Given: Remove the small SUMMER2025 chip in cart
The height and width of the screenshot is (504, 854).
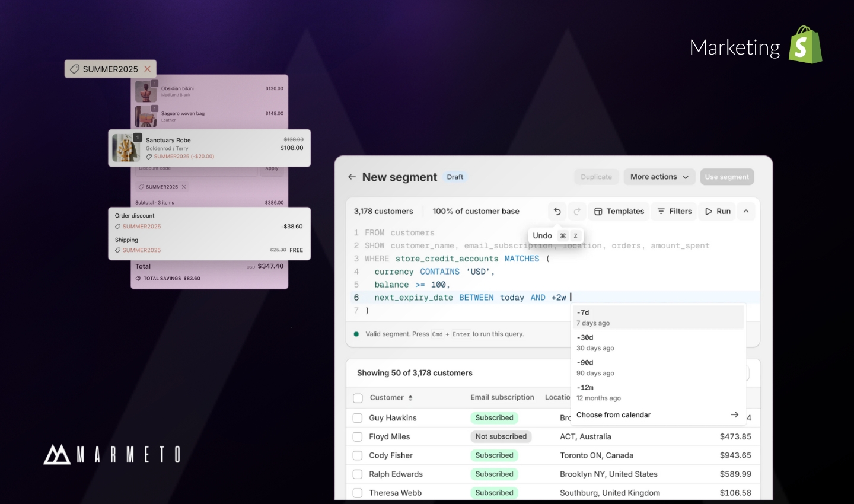Looking at the screenshot, I should (184, 187).
